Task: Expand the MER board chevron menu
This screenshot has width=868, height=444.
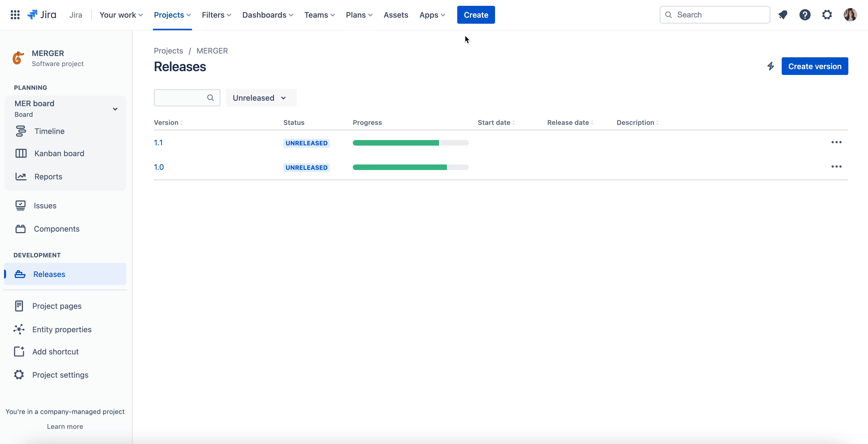Action: [115, 108]
